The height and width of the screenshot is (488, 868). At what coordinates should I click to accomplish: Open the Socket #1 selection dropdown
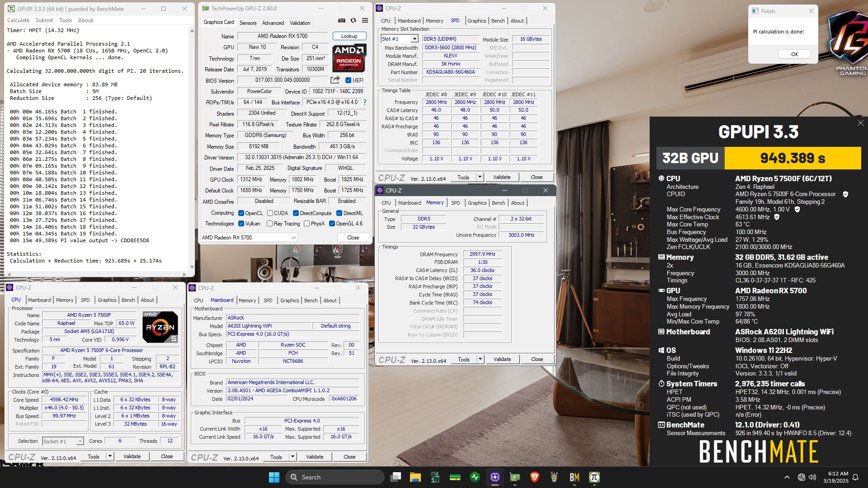(63, 441)
